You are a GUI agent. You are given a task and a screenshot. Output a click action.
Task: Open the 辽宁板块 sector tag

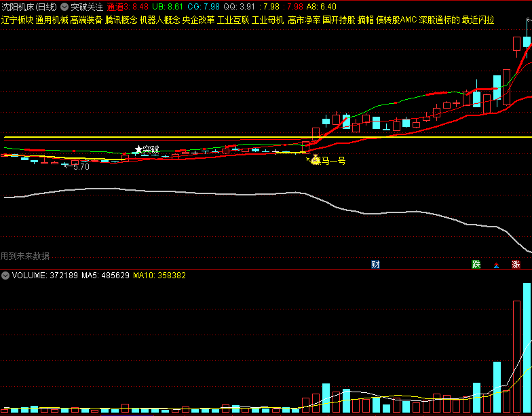point(18,20)
